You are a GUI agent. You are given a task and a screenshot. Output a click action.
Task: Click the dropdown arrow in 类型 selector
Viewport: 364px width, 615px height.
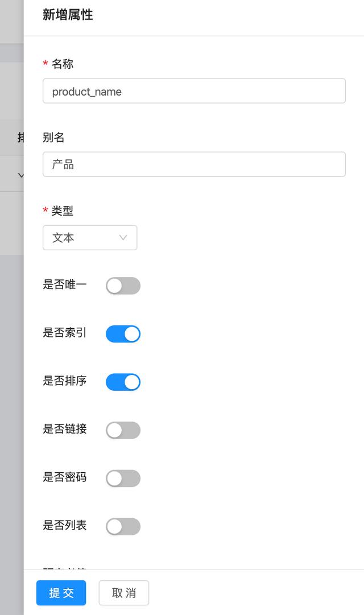pos(123,238)
